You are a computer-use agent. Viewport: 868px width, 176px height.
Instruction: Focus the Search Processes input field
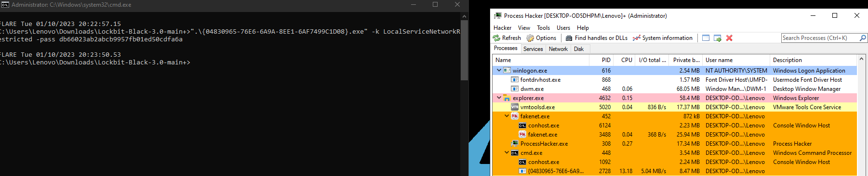[x=820, y=38]
